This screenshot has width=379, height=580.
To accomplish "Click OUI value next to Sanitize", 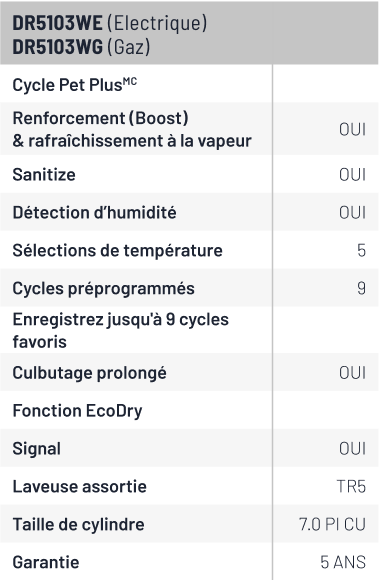I will [x=352, y=175].
